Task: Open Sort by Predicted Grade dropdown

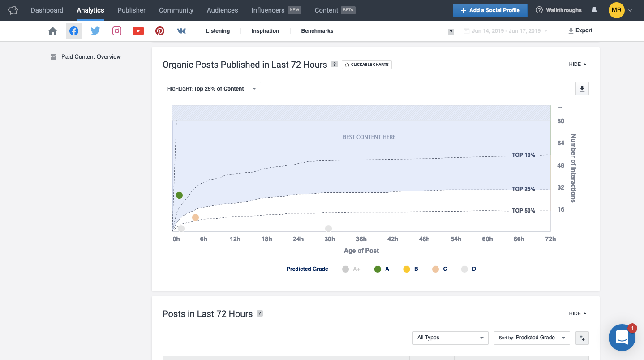Action: 532,338
